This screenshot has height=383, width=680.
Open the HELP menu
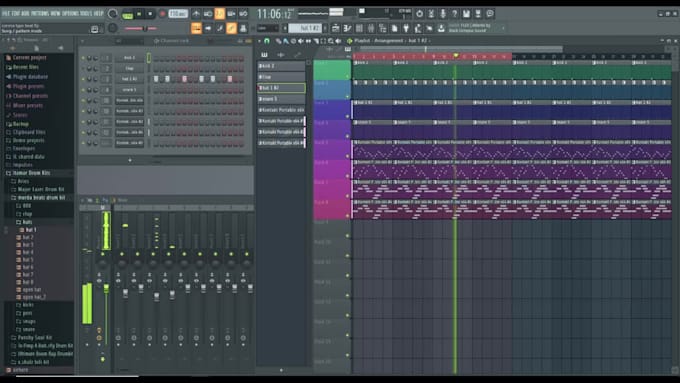click(x=99, y=13)
